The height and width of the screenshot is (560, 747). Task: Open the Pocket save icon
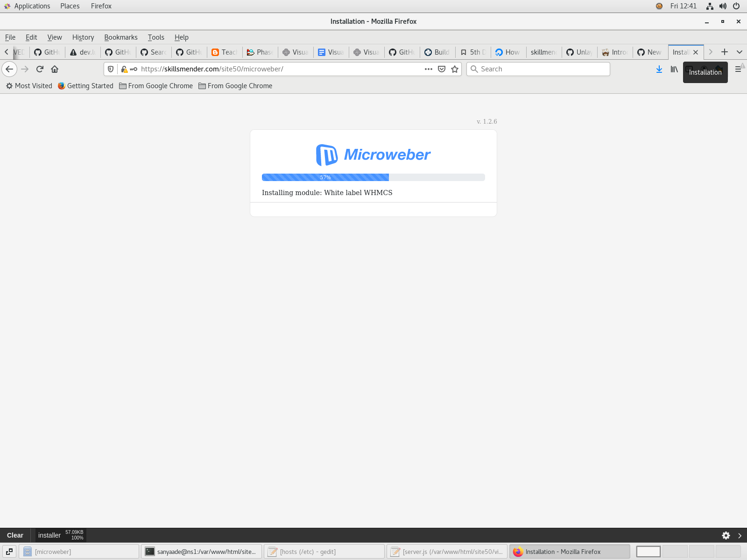[441, 69]
